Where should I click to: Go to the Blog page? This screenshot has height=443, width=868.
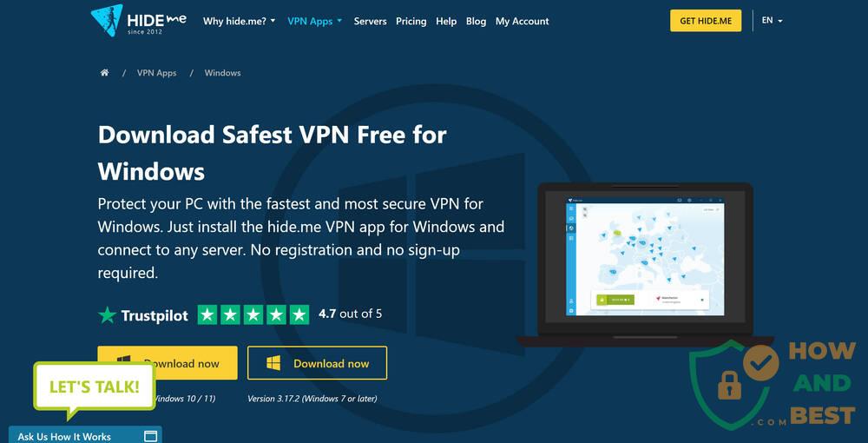[476, 21]
